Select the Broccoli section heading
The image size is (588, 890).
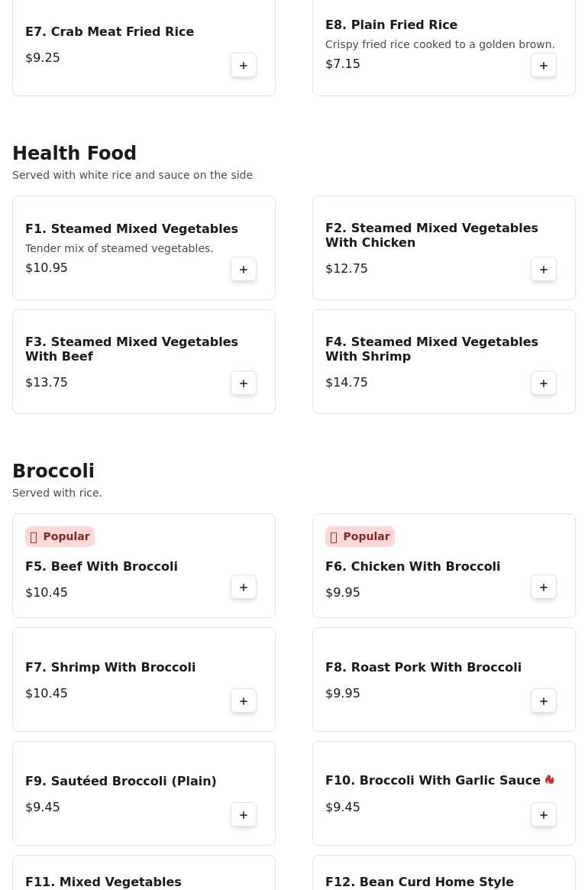(x=53, y=471)
